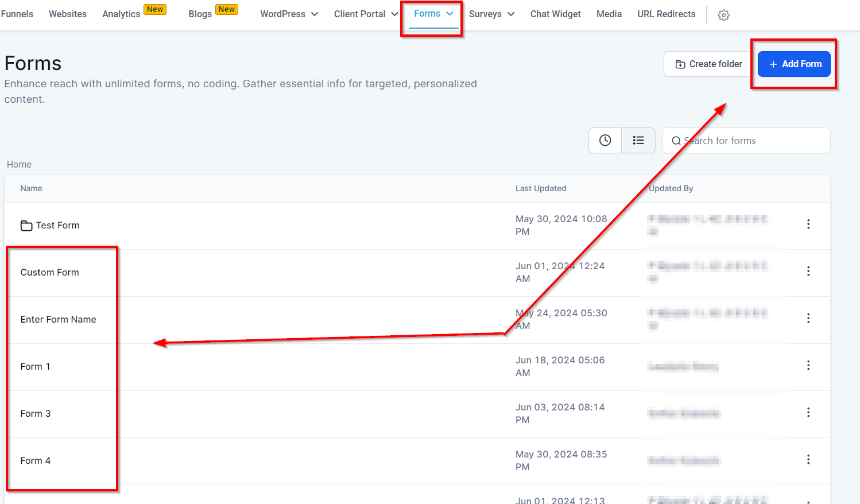Screen dimensions: 860x504
Task: Click the Home breadcrumb link
Action: click(19, 164)
